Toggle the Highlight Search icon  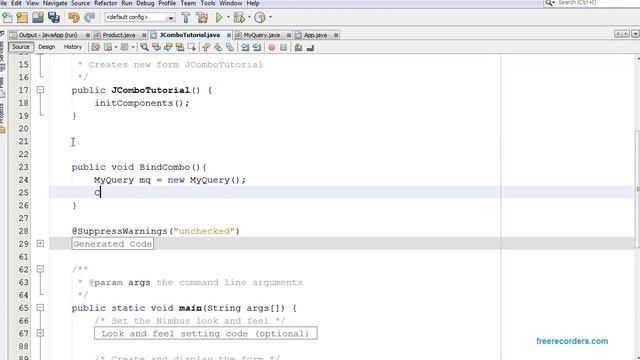[x=180, y=47]
